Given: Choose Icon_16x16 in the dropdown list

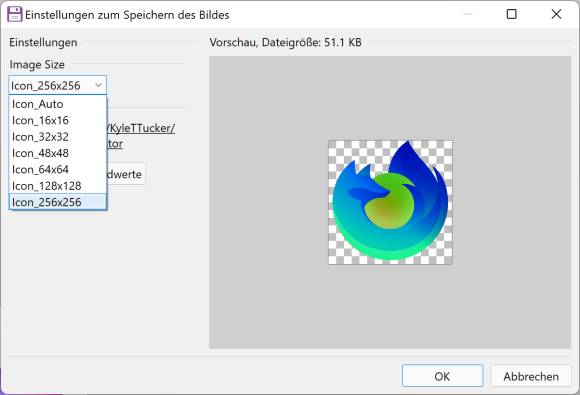Looking at the screenshot, I should point(58,120).
